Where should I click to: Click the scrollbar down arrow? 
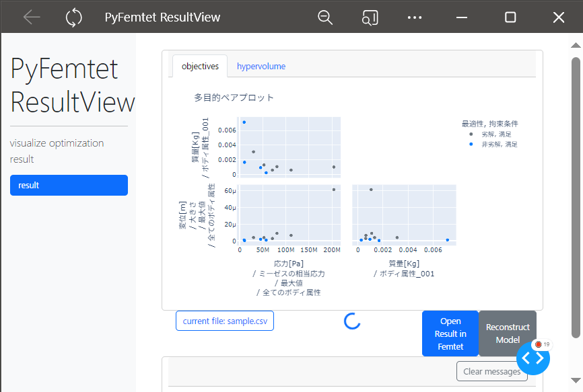[x=576, y=380]
